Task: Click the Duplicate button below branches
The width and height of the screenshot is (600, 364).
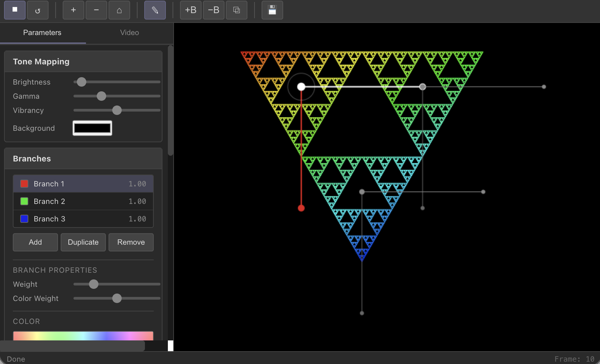Action: pyautogui.click(x=83, y=242)
